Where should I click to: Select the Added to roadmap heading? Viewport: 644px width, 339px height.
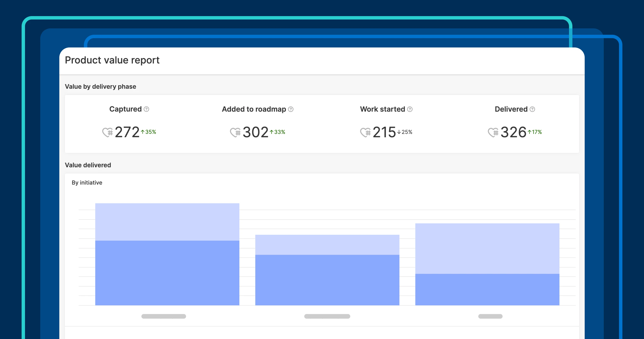254,109
